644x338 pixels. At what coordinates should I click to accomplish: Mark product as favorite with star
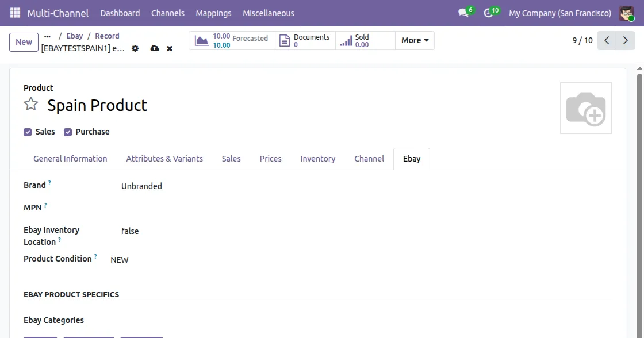pos(31,104)
